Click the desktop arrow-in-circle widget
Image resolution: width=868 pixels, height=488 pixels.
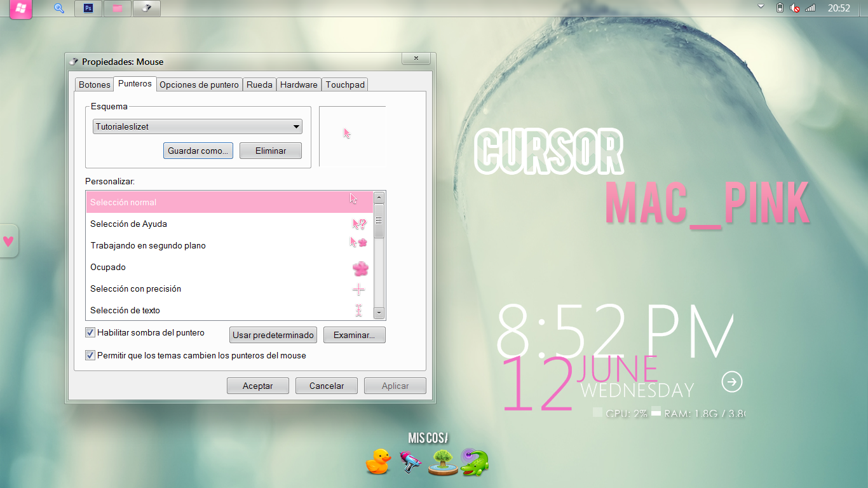pyautogui.click(x=732, y=382)
